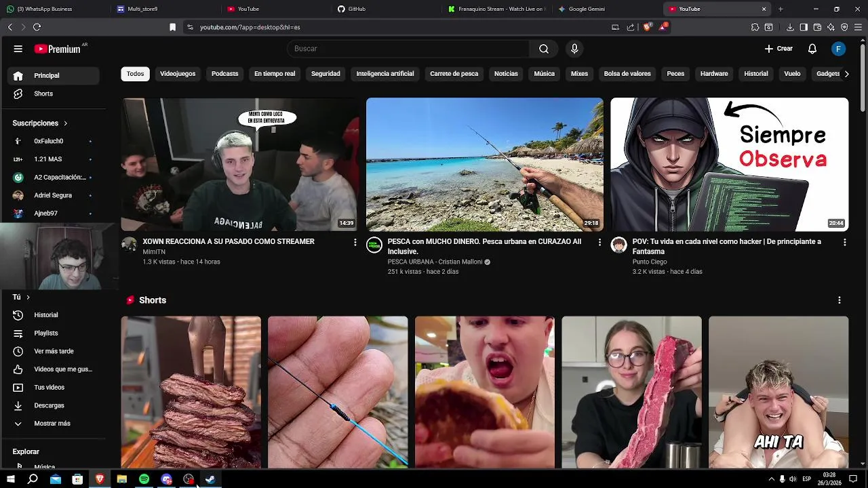This screenshot has width=868, height=488.
Task: Open options for POV hacker video
Action: pos(844,242)
